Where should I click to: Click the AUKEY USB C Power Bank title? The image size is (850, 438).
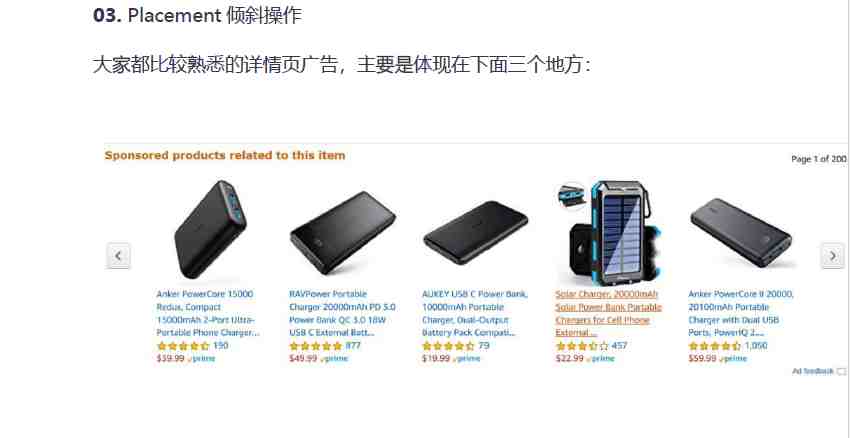click(x=475, y=313)
